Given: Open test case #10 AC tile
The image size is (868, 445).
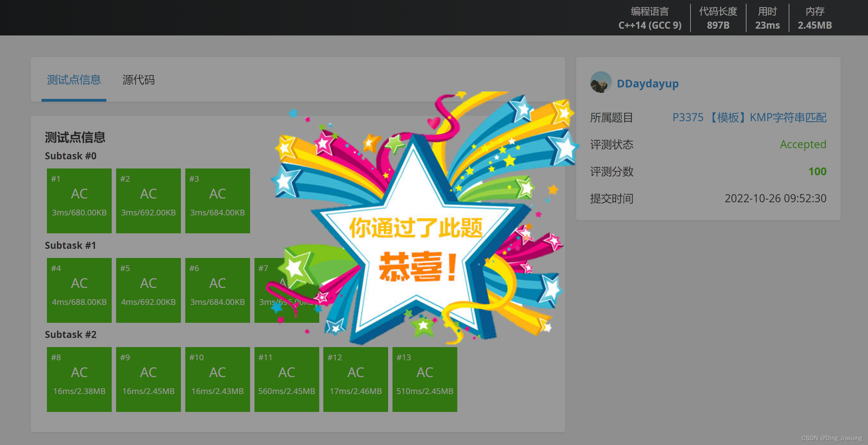Looking at the screenshot, I should 218,379.
